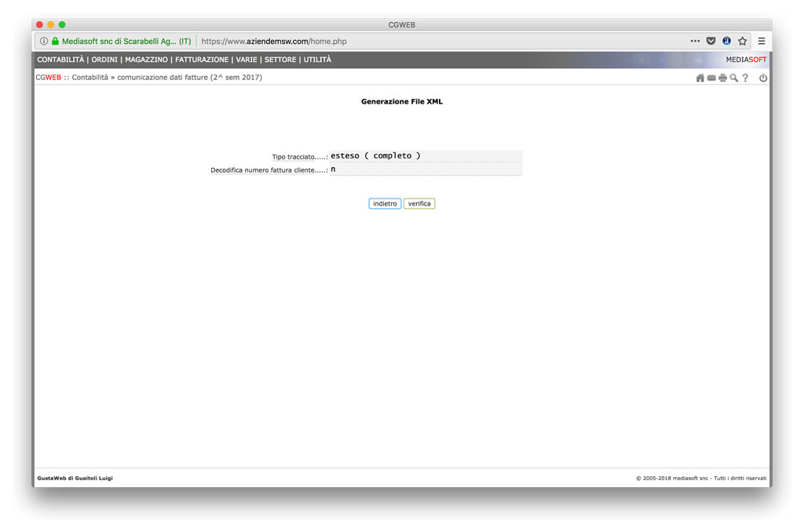The image size is (804, 532).
Task: Click the question mark help icon
Action: pos(745,78)
